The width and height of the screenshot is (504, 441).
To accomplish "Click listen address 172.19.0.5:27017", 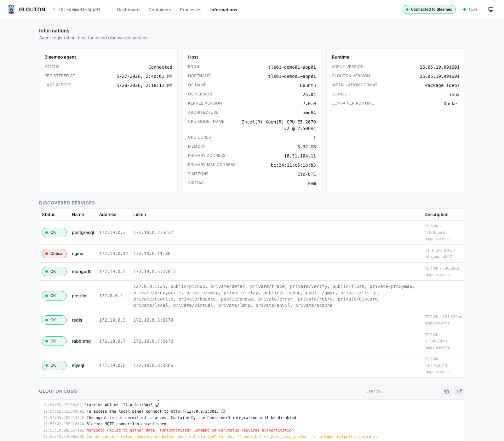I will point(154,272).
